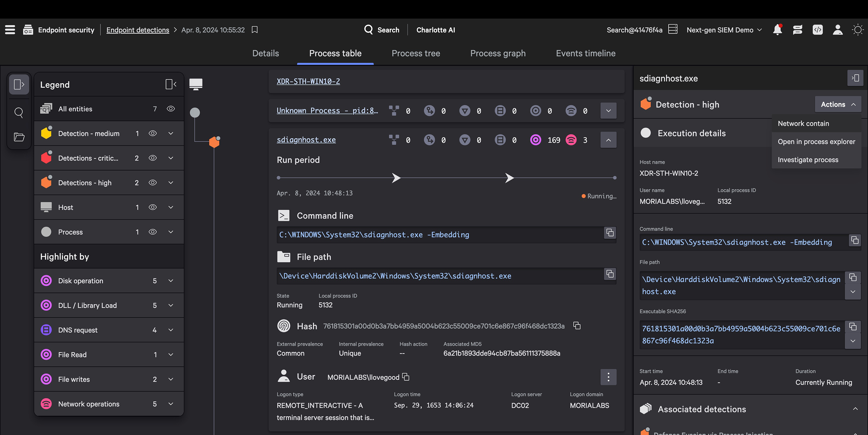Expand the Unknown Process row
The image size is (868, 435).
click(x=608, y=110)
